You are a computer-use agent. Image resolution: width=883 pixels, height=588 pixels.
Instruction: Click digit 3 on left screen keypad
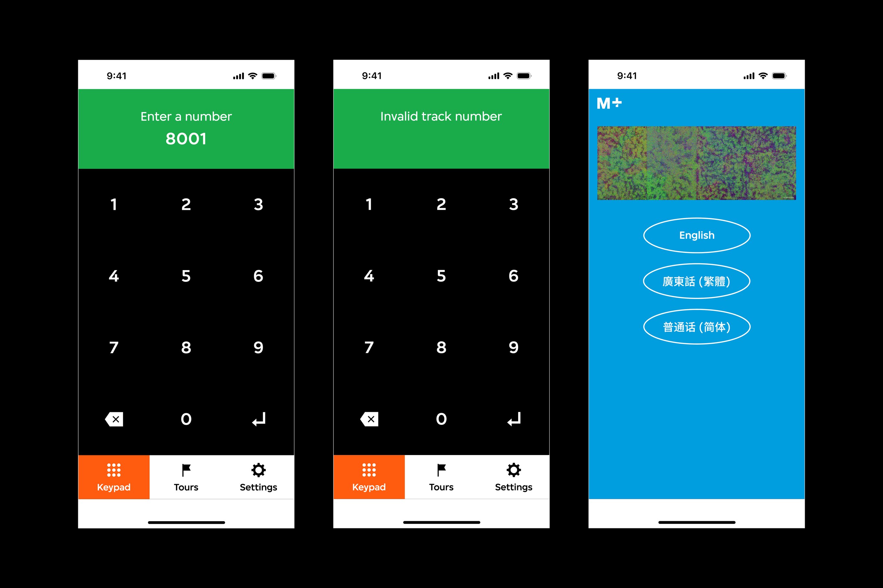tap(258, 205)
